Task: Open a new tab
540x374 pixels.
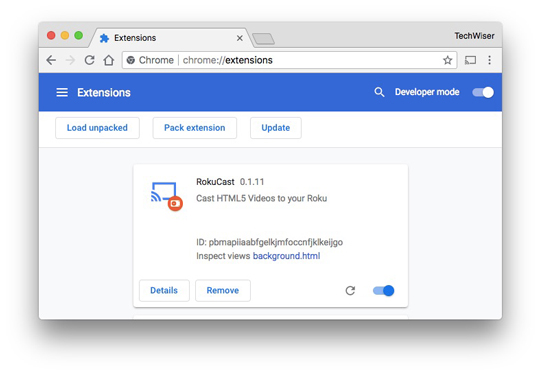Action: point(263,39)
